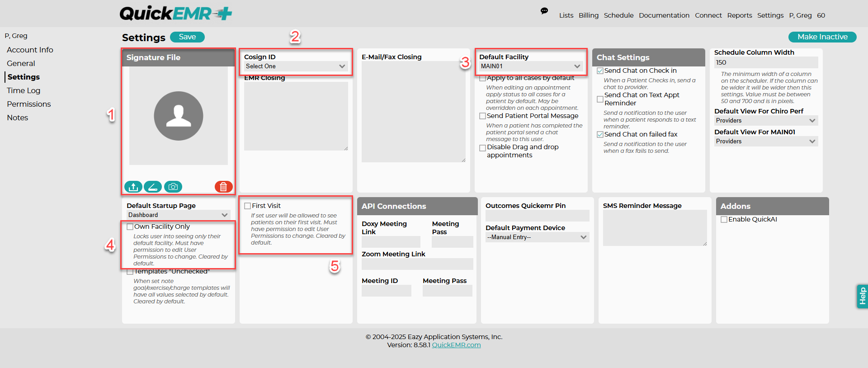This screenshot has height=368, width=868.
Task: Open the chat bubble icon in header
Action: 544,11
